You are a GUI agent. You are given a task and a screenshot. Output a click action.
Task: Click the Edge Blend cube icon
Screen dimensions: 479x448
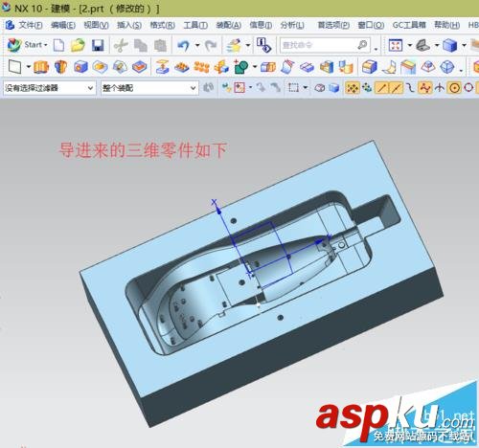[370, 67]
